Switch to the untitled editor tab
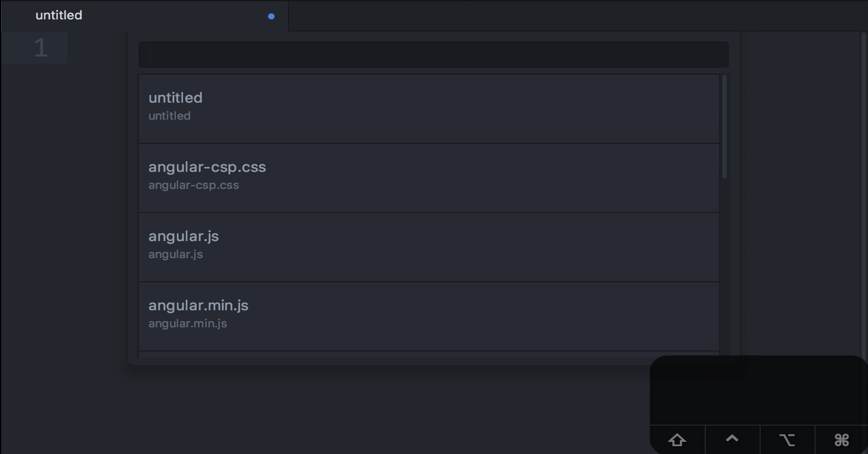The width and height of the screenshot is (868, 454). [144, 16]
